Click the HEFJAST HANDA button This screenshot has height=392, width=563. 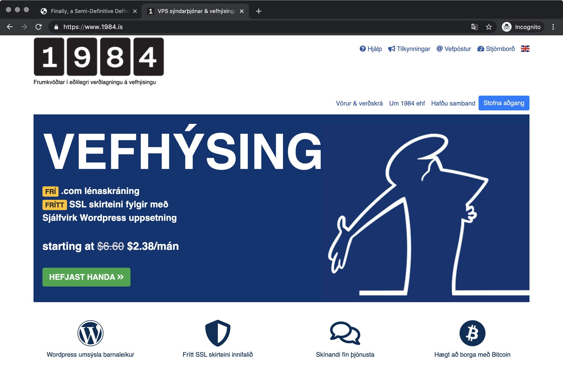coord(86,277)
